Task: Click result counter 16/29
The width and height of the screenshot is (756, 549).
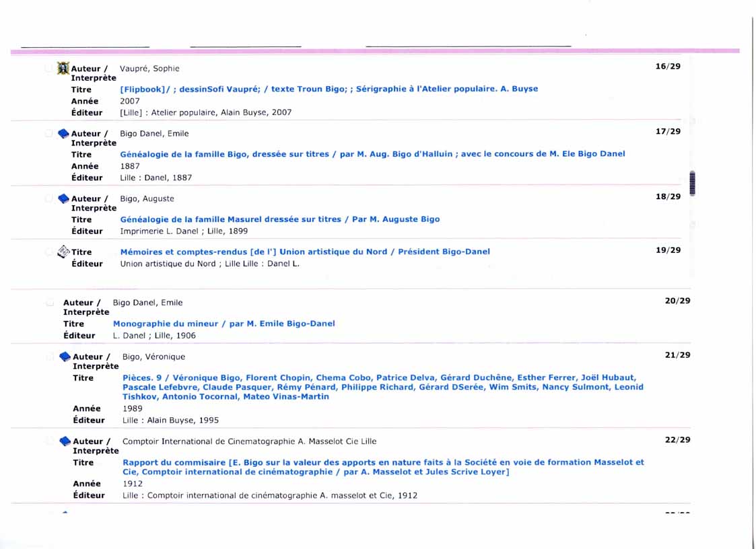Action: pyautogui.click(x=668, y=66)
